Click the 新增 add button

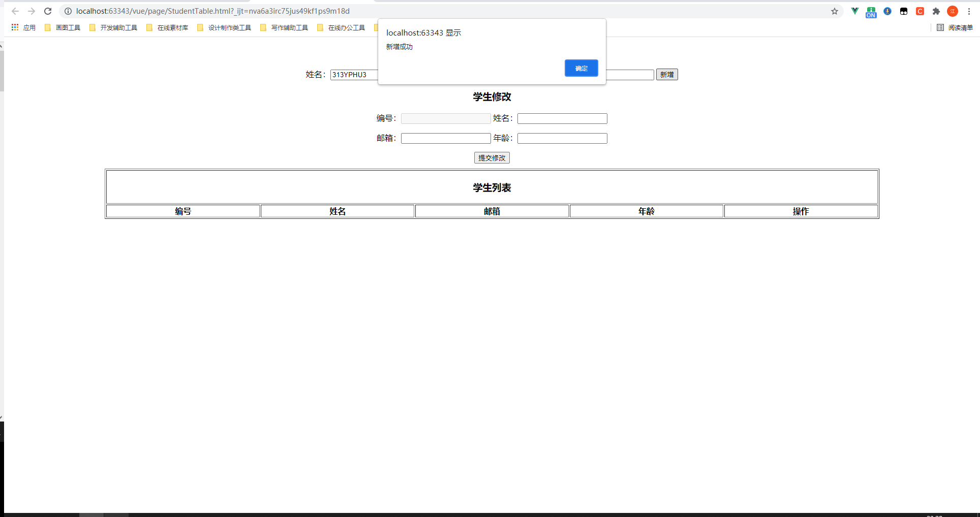click(x=667, y=75)
